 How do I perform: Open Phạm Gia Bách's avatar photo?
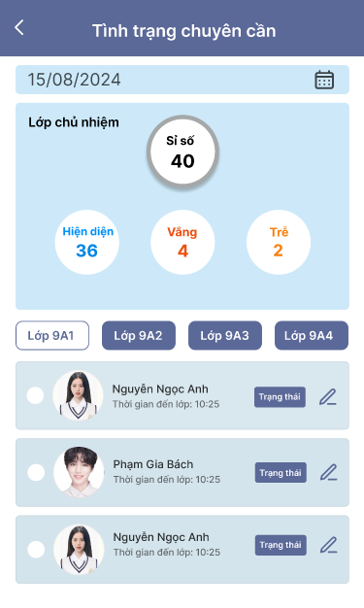79,472
